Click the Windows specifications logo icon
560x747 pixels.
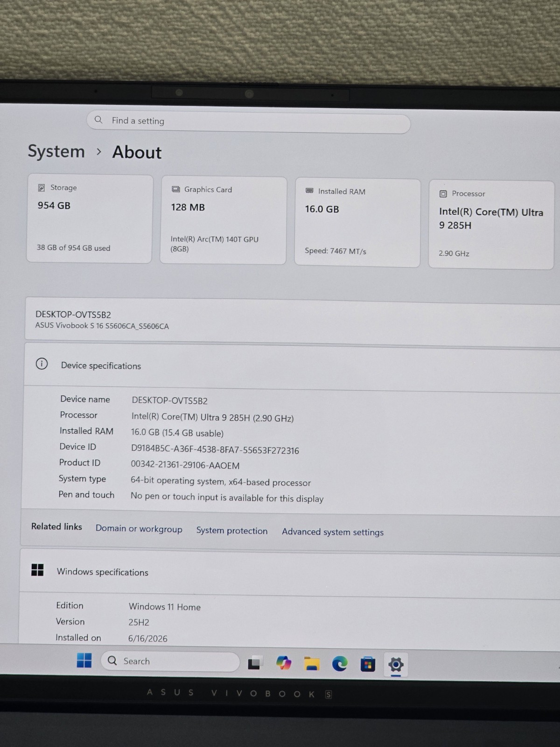pyautogui.click(x=37, y=570)
